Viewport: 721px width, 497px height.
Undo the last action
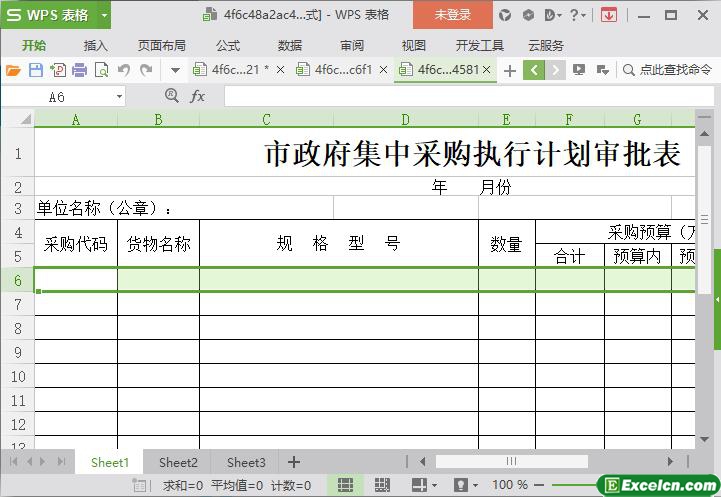(x=123, y=70)
